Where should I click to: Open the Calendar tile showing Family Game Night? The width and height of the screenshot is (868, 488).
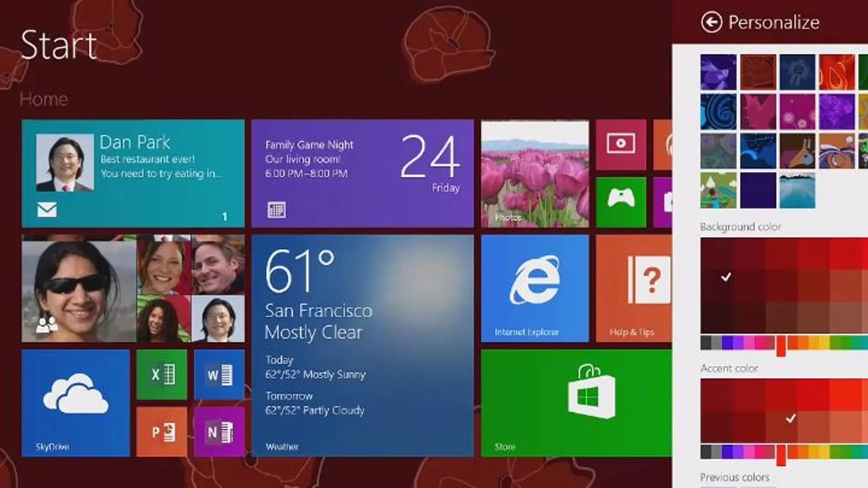coord(362,173)
